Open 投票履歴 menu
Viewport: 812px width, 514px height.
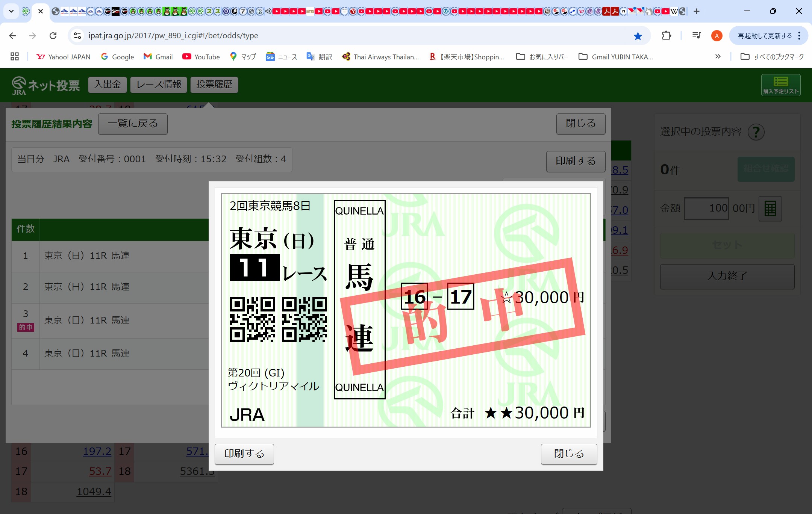point(214,85)
